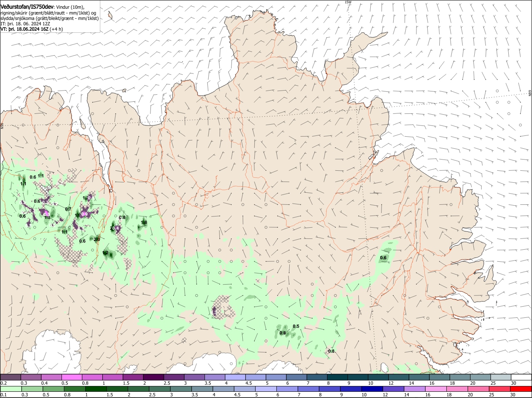The image size is (532, 398).
Task: Click the bright pink legend swatch labeled 0.5
Action: 71,377
